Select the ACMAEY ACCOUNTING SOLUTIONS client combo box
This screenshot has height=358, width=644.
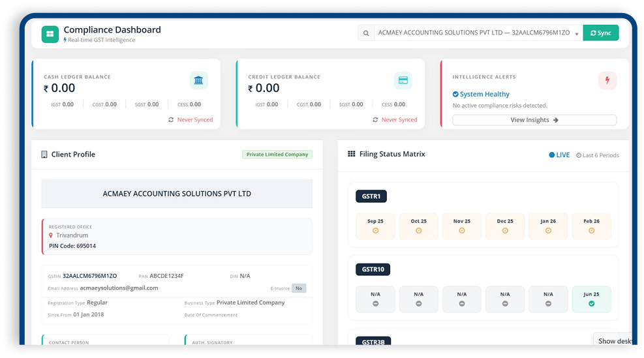click(478, 33)
